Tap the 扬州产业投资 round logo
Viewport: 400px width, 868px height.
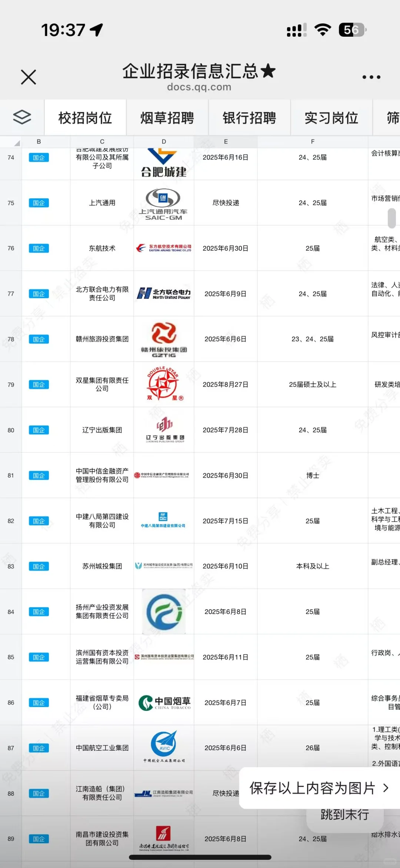click(x=164, y=612)
